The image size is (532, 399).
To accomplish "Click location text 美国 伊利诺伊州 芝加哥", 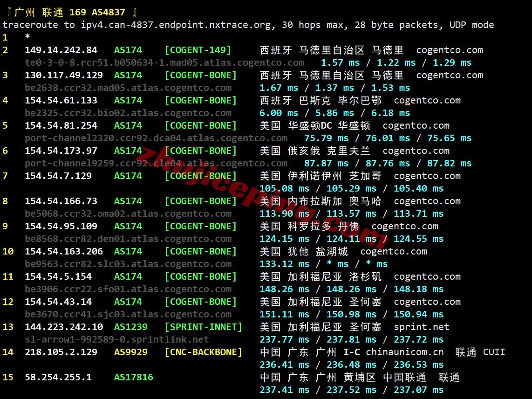I will click(x=321, y=176).
